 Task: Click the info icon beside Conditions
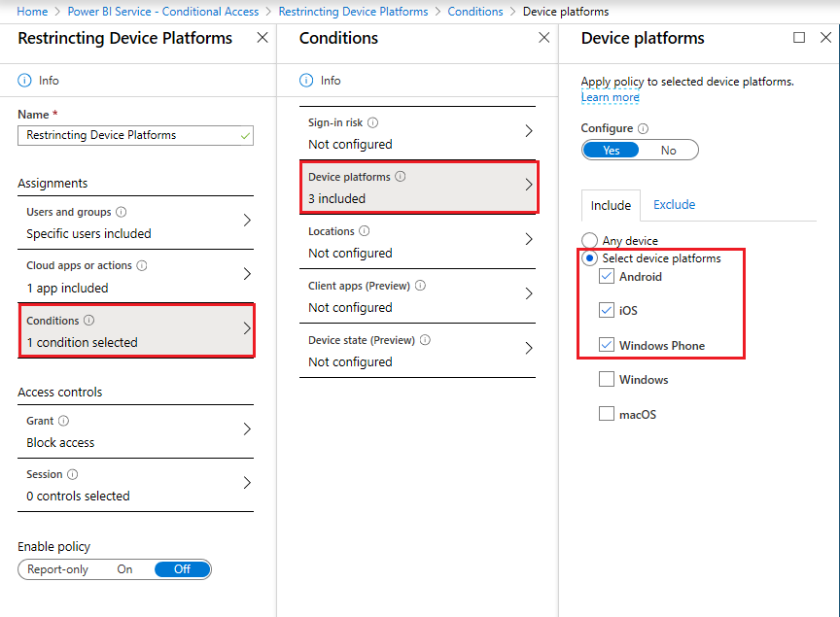coord(87,320)
